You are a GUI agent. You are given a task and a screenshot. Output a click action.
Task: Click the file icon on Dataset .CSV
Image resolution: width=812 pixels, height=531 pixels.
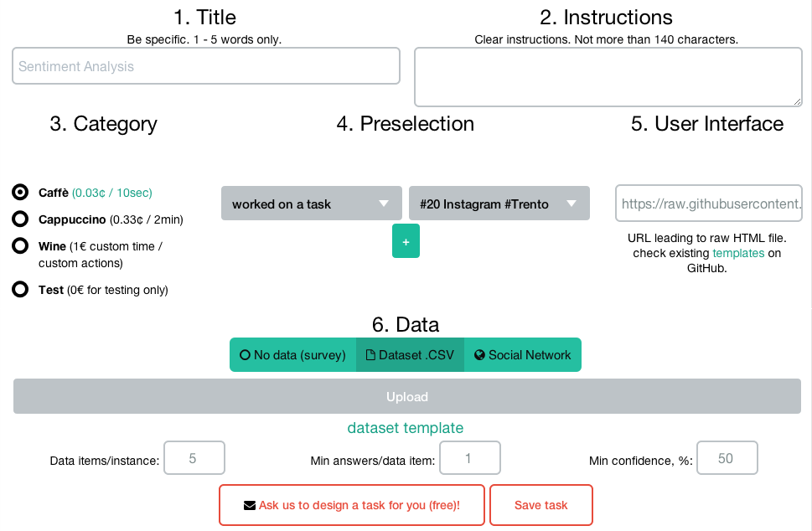click(x=371, y=355)
